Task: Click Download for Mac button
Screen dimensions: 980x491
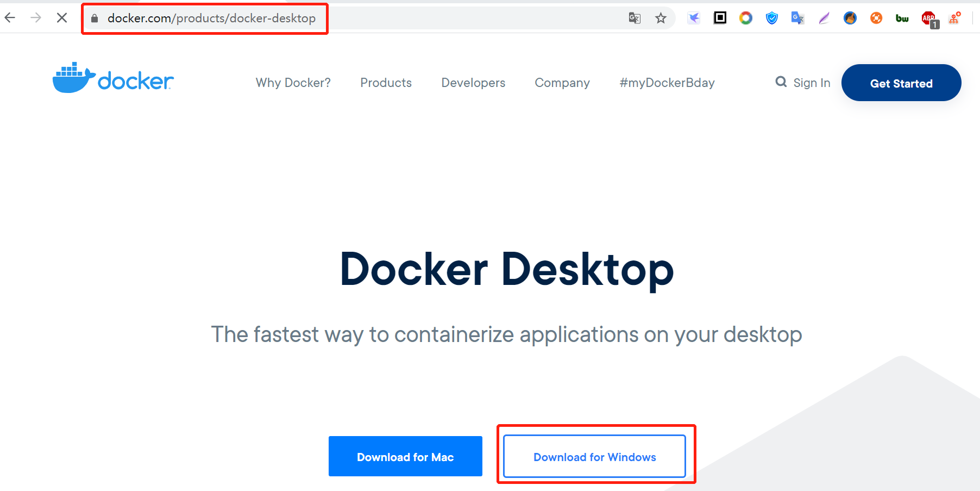Action: click(405, 456)
